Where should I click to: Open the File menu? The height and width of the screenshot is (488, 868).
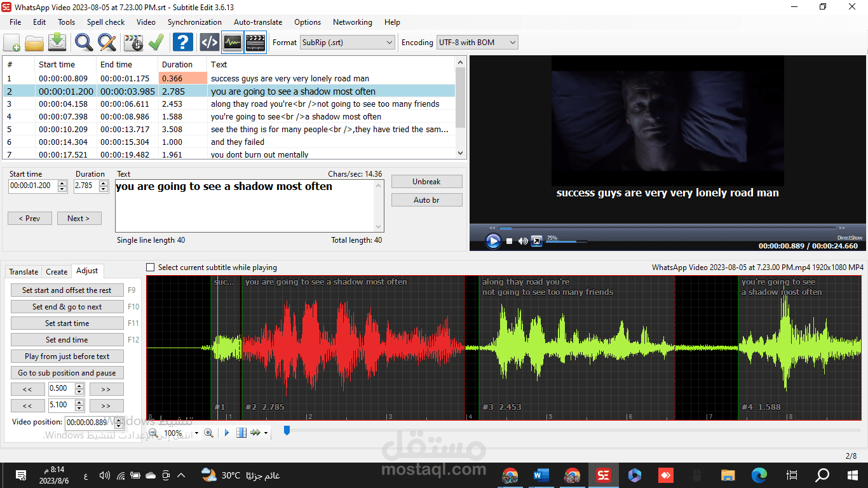pos(15,22)
